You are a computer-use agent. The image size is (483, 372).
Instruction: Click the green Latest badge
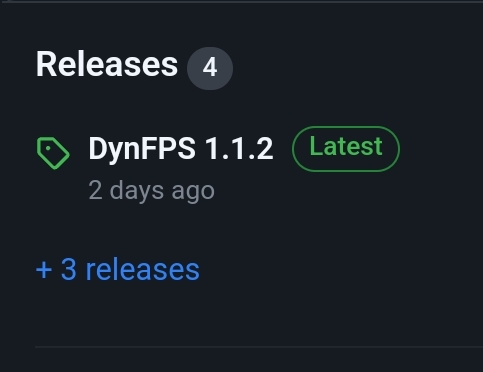click(346, 149)
